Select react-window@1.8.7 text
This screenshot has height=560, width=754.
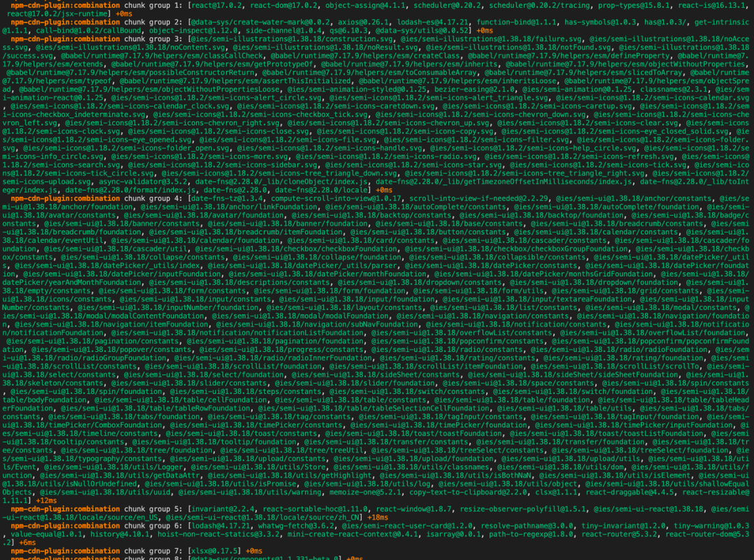[x=413, y=509]
